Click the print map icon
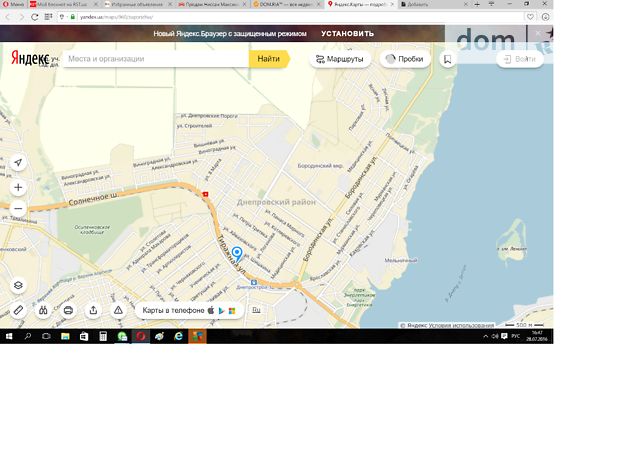The image size is (620, 460). pyautogui.click(x=68, y=310)
